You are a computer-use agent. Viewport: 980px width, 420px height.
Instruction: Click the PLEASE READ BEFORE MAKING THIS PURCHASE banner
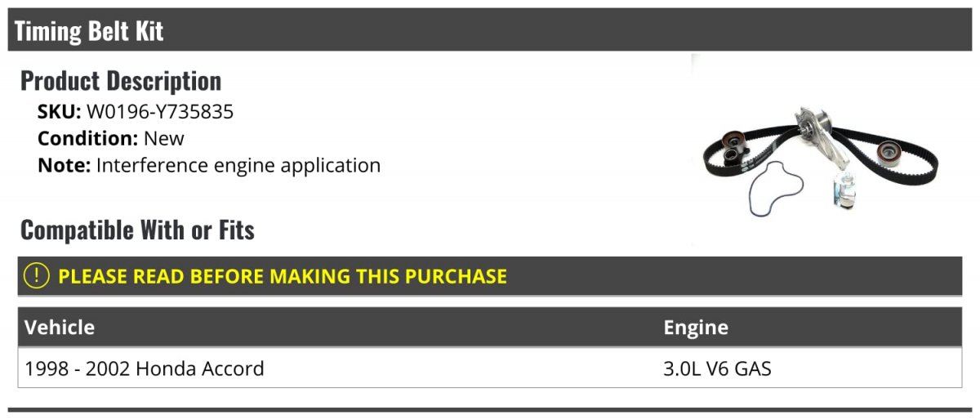pos(490,275)
